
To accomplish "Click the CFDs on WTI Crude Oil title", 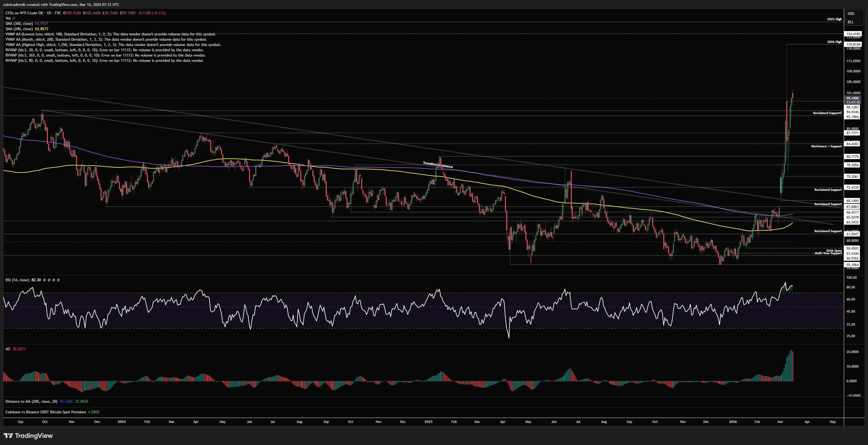I will pos(24,13).
